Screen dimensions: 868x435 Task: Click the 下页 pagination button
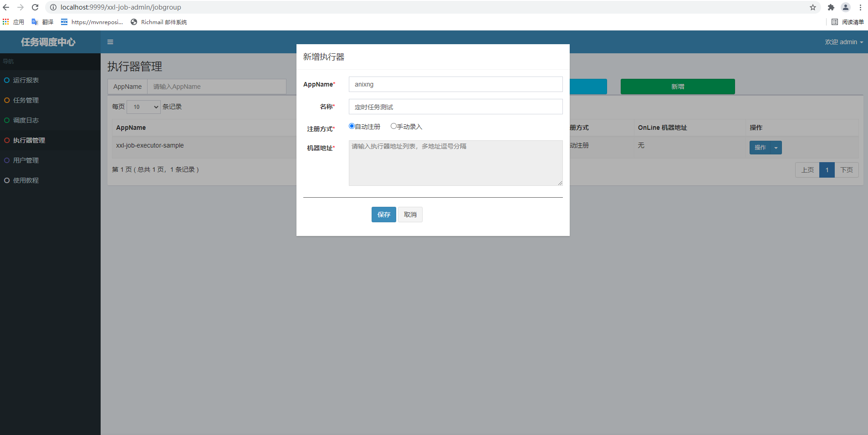(847, 170)
